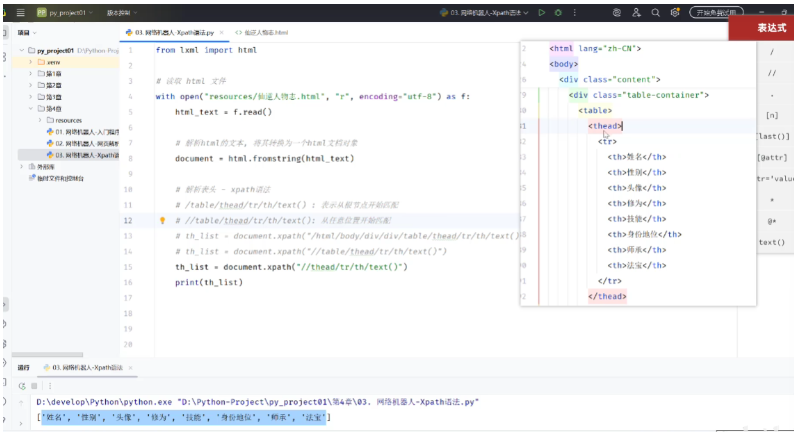Collapse the py_project01 root folder
The height and width of the screenshot is (435, 794).
22,51
